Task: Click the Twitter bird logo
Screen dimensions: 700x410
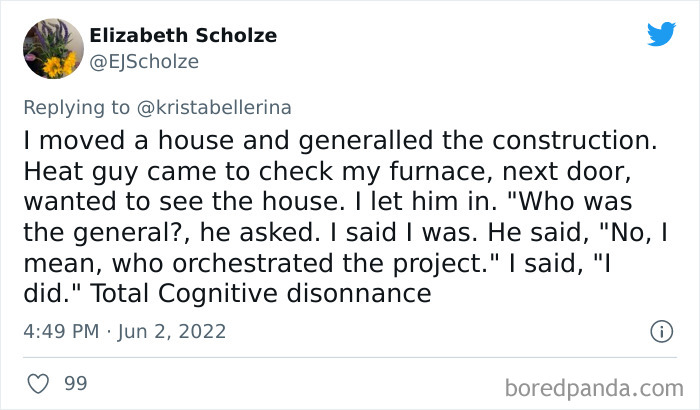Action: [x=661, y=34]
